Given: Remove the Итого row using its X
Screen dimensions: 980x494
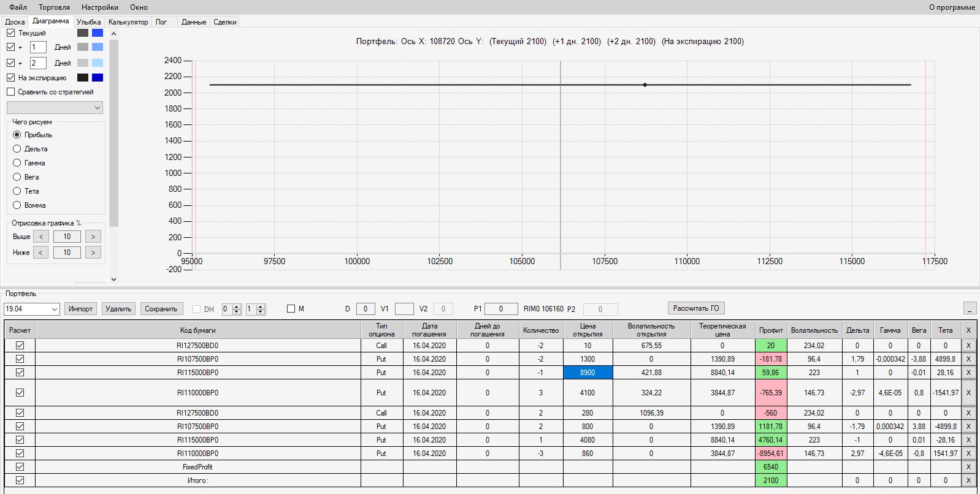Looking at the screenshot, I should pos(968,481).
